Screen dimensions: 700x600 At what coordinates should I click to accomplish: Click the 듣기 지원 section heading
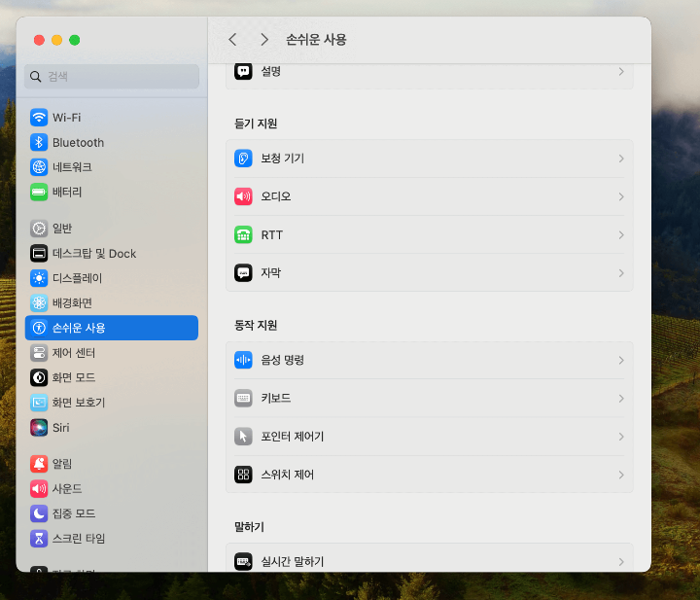[256, 124]
